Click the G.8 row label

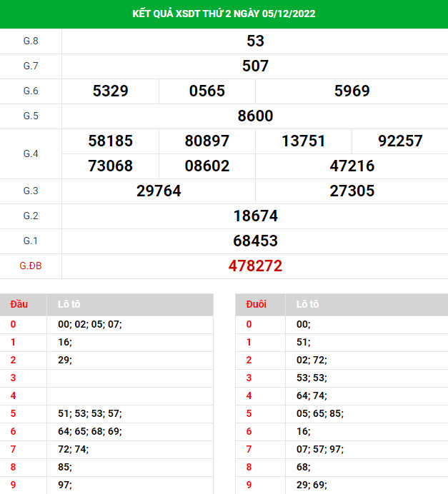click(31, 41)
